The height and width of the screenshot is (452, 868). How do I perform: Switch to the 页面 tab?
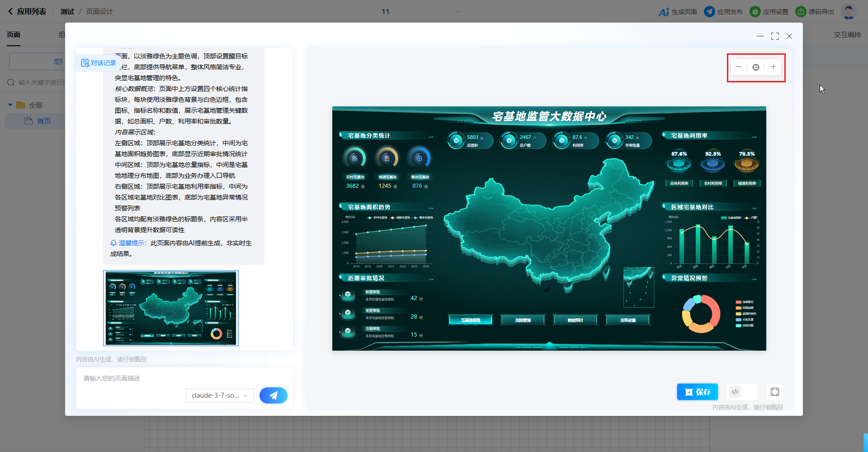[x=14, y=35]
